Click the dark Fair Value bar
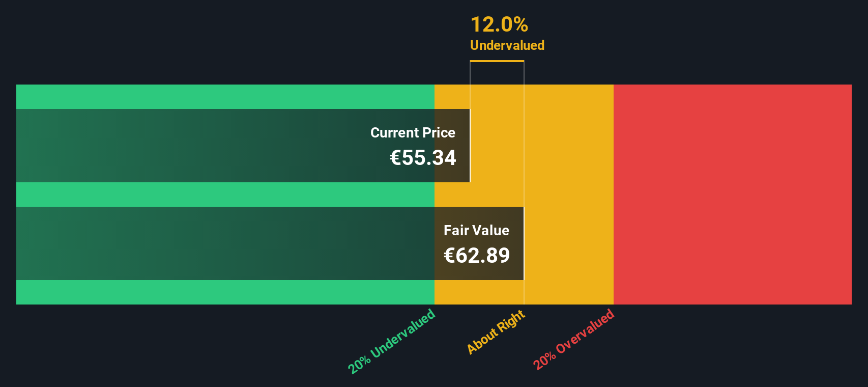The image size is (868, 387). (x=270, y=243)
